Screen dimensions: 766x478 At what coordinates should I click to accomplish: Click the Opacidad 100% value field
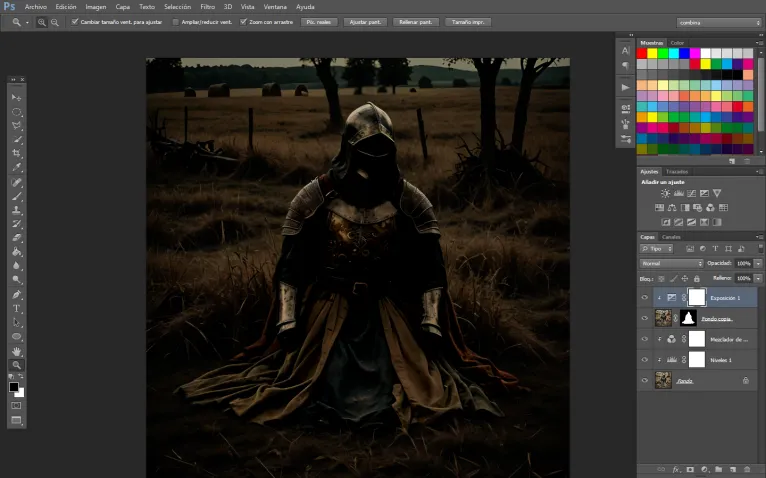point(744,263)
